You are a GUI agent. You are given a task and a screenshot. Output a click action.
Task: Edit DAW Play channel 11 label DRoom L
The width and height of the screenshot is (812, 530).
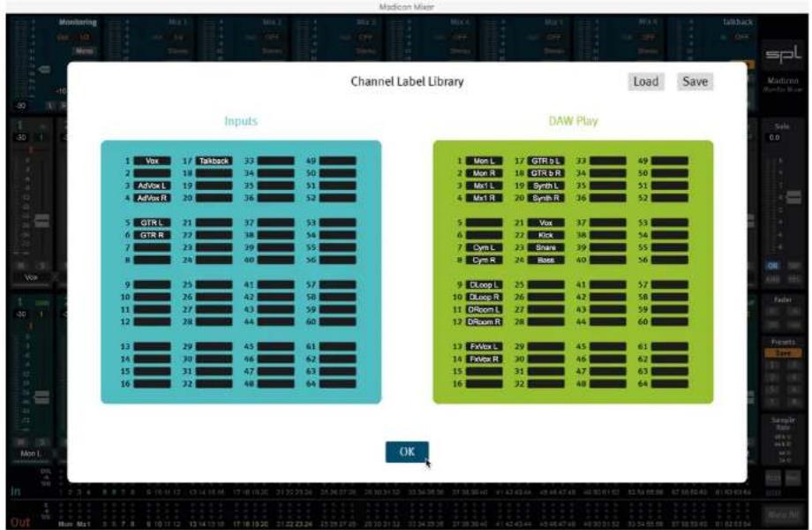point(485,309)
